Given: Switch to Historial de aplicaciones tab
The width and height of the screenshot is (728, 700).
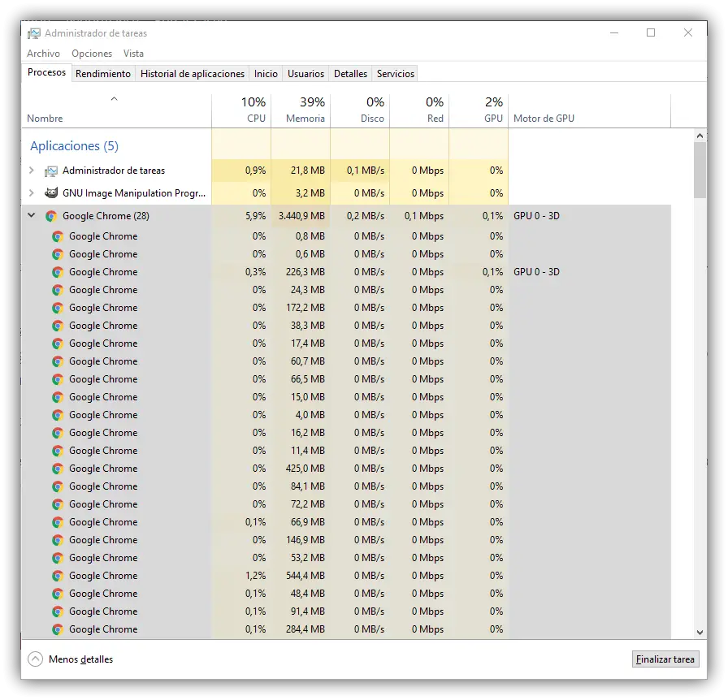Looking at the screenshot, I should tap(193, 74).
